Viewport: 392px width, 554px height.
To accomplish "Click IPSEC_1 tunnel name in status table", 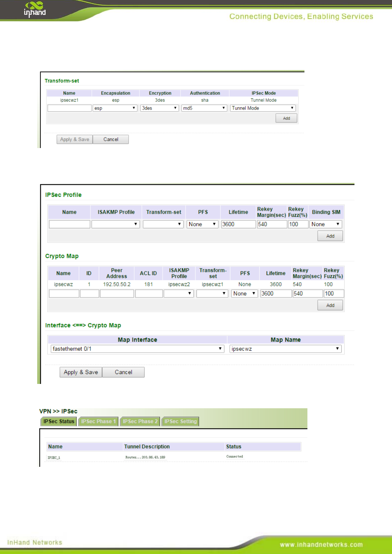I will click(x=54, y=458).
